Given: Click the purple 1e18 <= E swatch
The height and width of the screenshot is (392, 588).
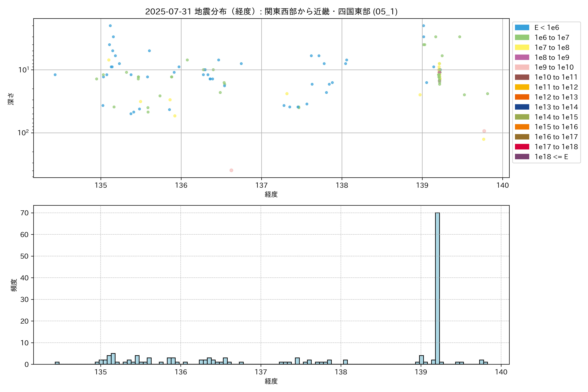Looking at the screenshot, I should click(x=522, y=157).
